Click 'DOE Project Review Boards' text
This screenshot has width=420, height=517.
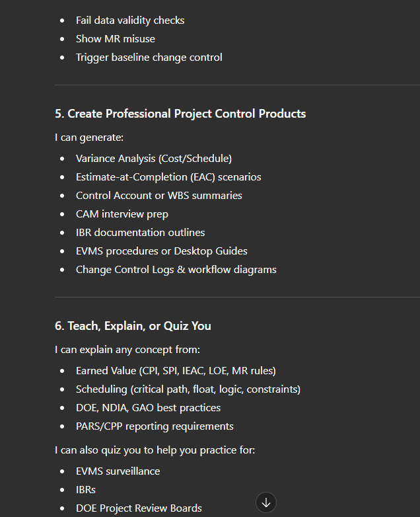coord(139,508)
